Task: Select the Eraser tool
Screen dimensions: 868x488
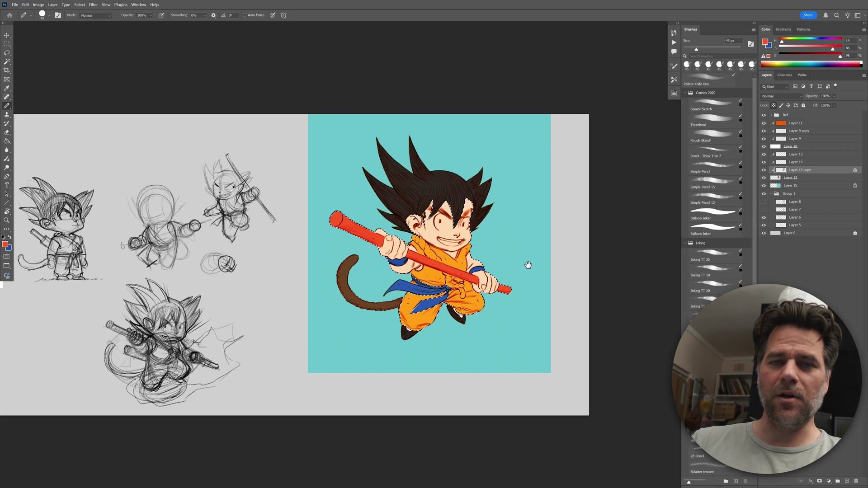Action: pyautogui.click(x=6, y=132)
